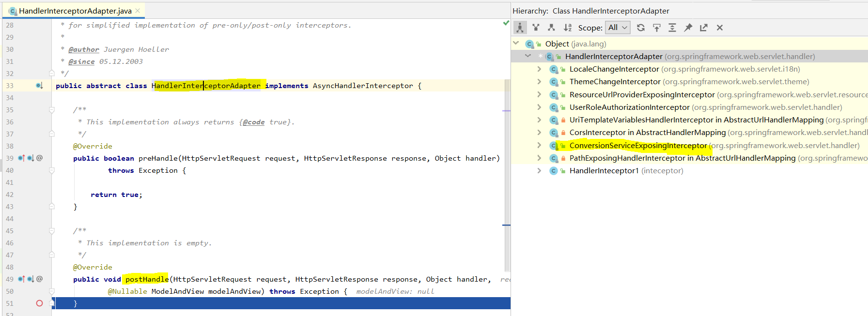Close the HandlerInterceptorAdapter.java editor tab
This screenshot has height=316, width=868.
point(138,11)
